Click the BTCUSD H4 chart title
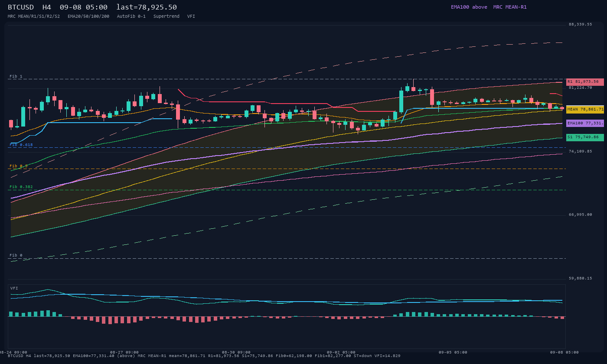 pyautogui.click(x=92, y=7)
